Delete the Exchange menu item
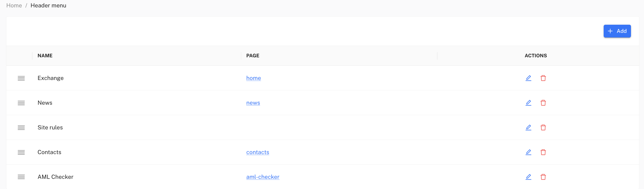Viewport: 644px width, 189px height. (x=543, y=78)
